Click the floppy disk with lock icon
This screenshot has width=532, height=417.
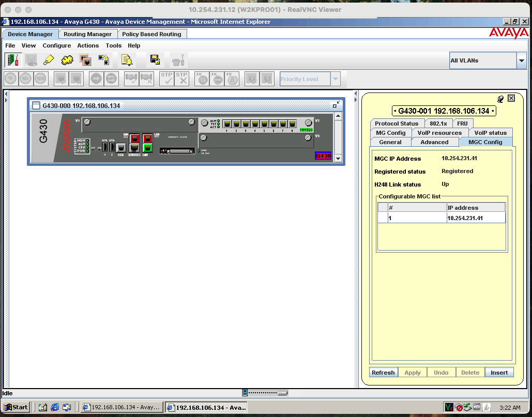(155, 60)
